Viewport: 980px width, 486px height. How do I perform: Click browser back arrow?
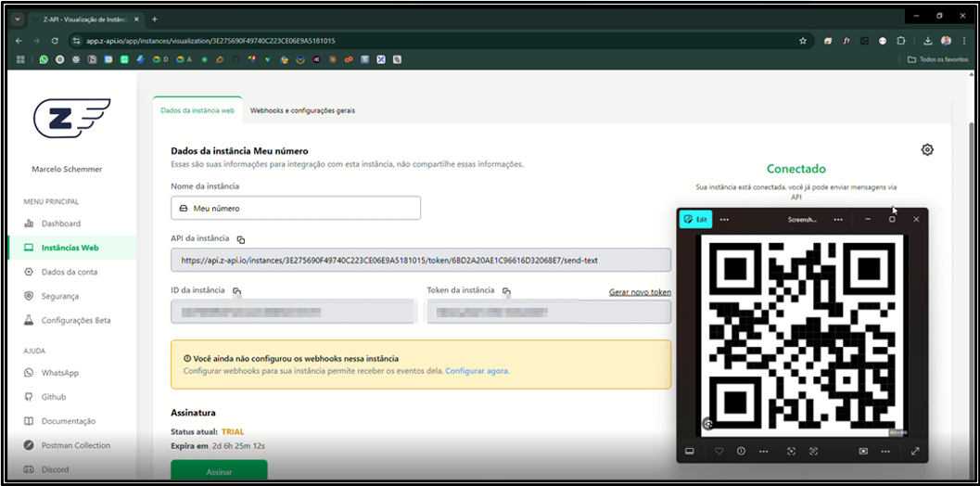click(19, 41)
